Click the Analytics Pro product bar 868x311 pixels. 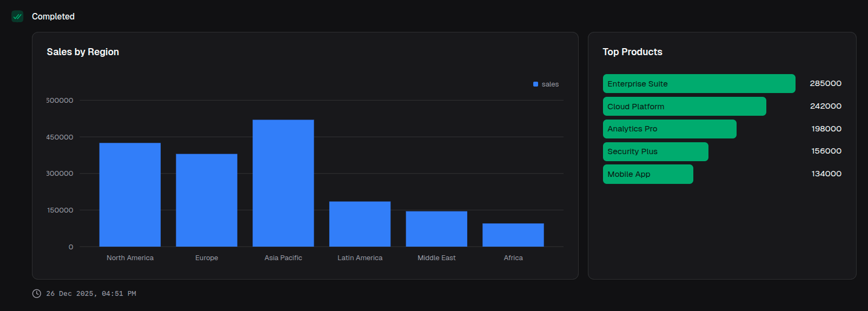pyautogui.click(x=670, y=129)
